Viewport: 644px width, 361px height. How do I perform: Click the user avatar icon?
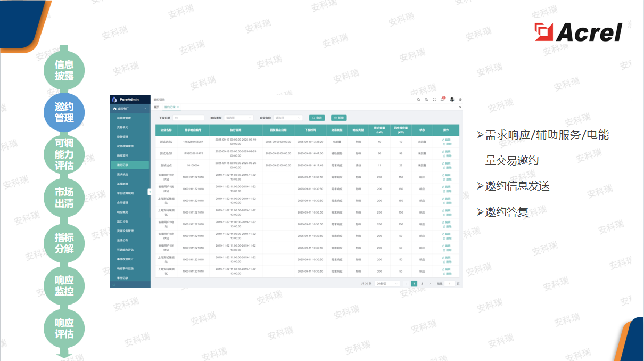[x=452, y=99]
